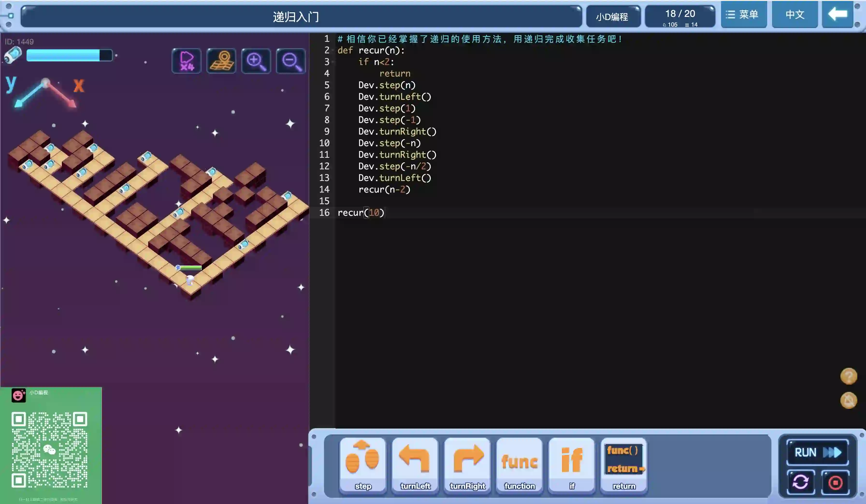This screenshot has width=866, height=504.
Task: Insert the step command block
Action: (x=363, y=465)
